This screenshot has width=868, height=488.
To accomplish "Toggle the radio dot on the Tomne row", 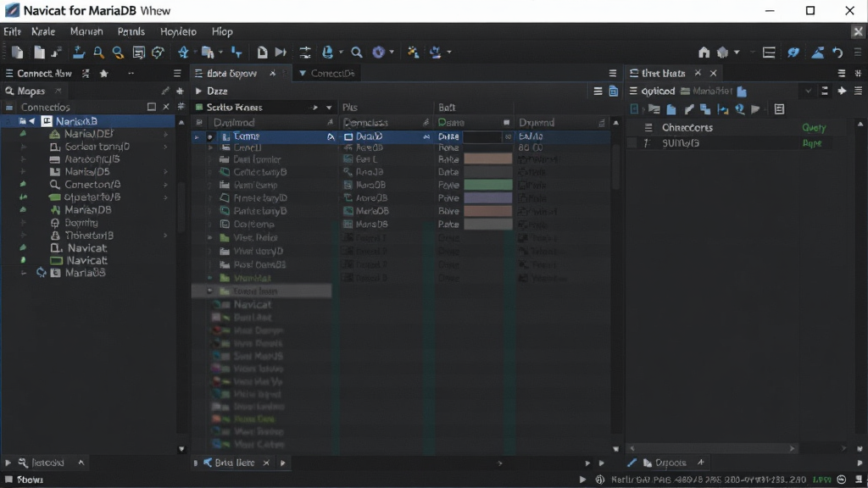I will point(210,136).
